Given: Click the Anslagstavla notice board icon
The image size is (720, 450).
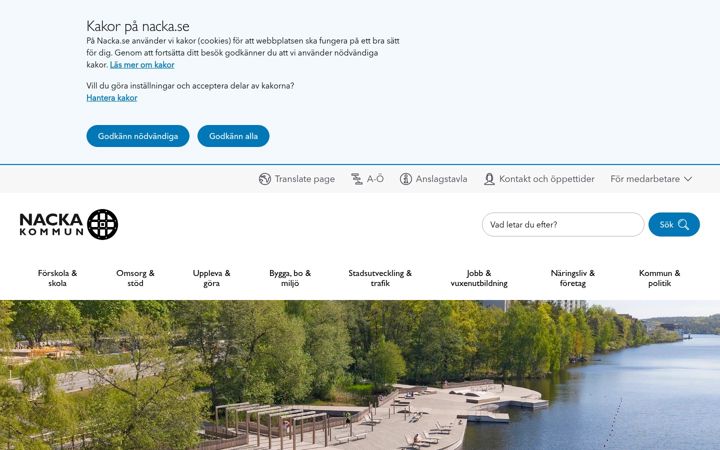Looking at the screenshot, I should (x=406, y=179).
